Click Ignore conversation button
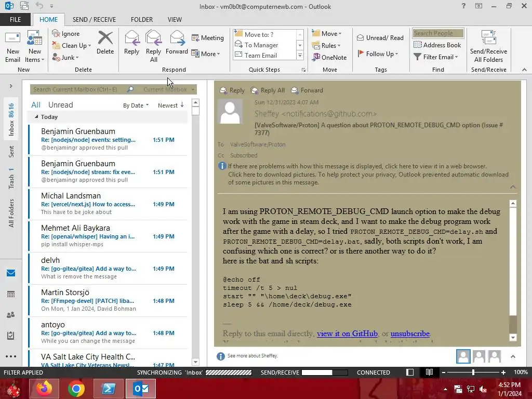 66,34
